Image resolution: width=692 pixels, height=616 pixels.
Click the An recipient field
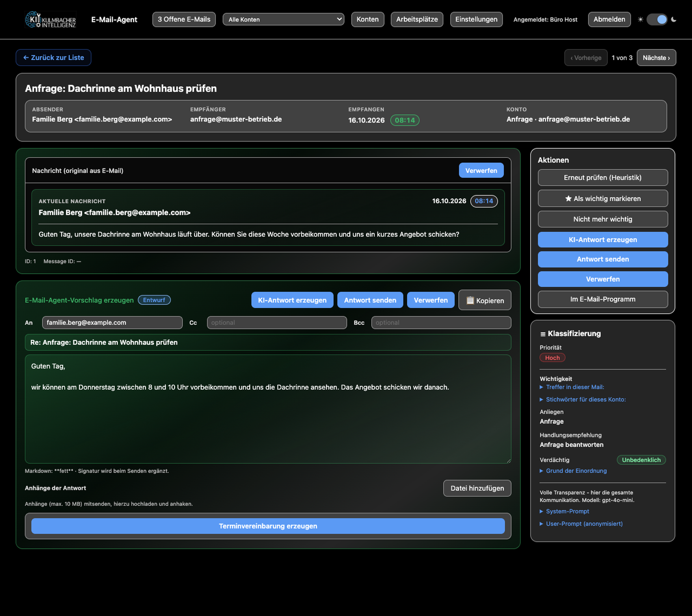(x=112, y=323)
